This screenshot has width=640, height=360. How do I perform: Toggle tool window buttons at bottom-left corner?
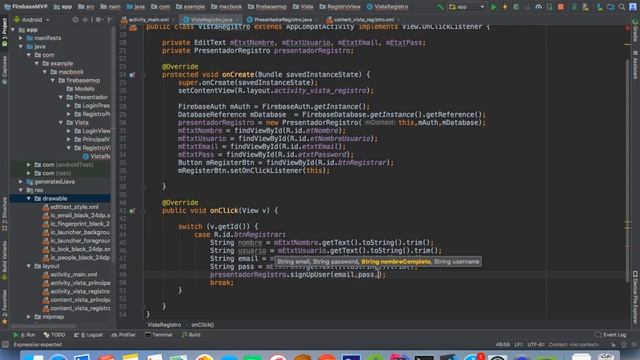point(5,345)
